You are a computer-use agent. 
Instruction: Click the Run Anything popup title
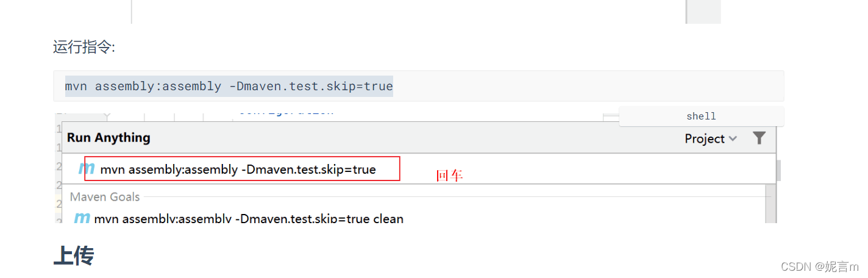[108, 138]
